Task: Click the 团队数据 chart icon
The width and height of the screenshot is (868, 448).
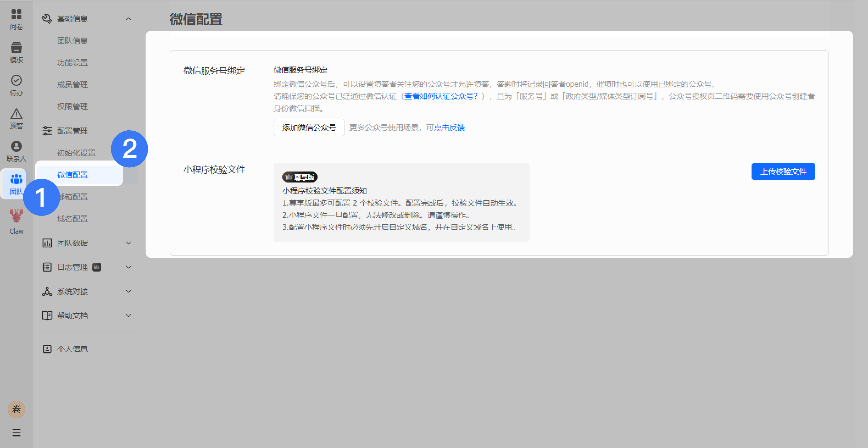Action: tap(47, 243)
